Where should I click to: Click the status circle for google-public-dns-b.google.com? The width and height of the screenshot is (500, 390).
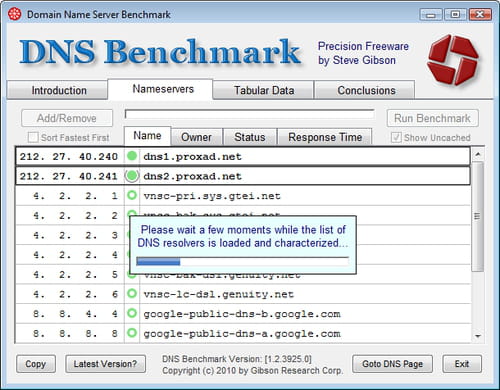132,313
